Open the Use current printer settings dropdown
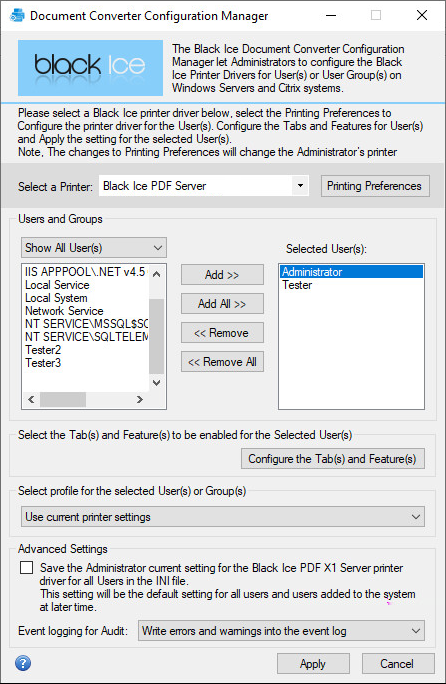 click(223, 516)
